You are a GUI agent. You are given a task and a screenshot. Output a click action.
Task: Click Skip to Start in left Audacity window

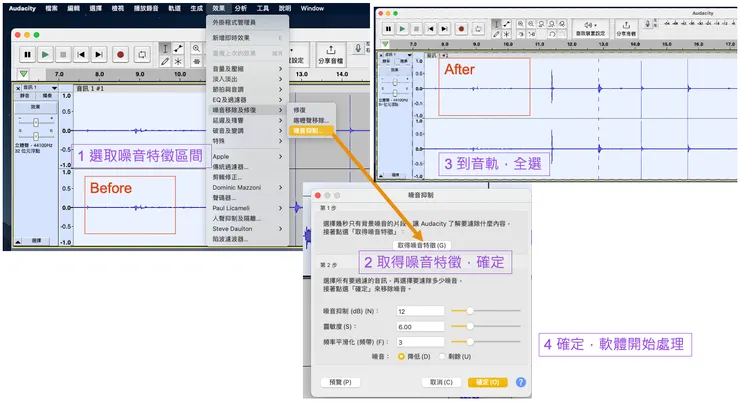(81, 55)
